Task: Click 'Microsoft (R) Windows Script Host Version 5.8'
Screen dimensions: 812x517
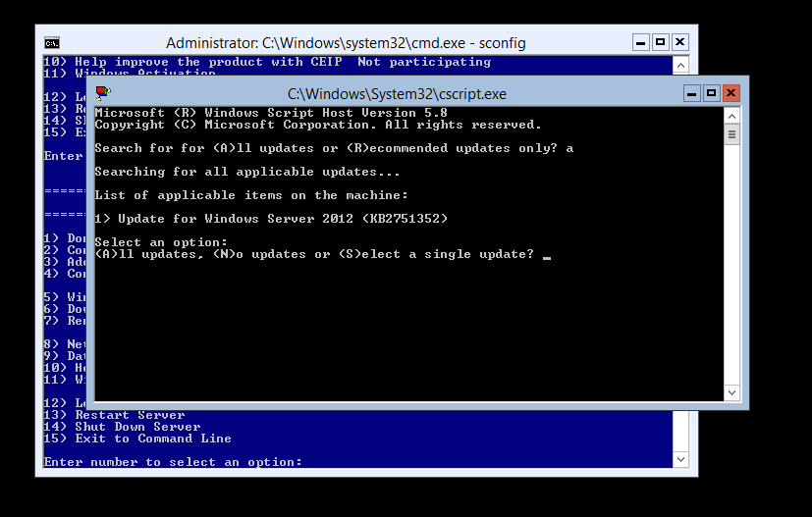Action: click(x=271, y=113)
